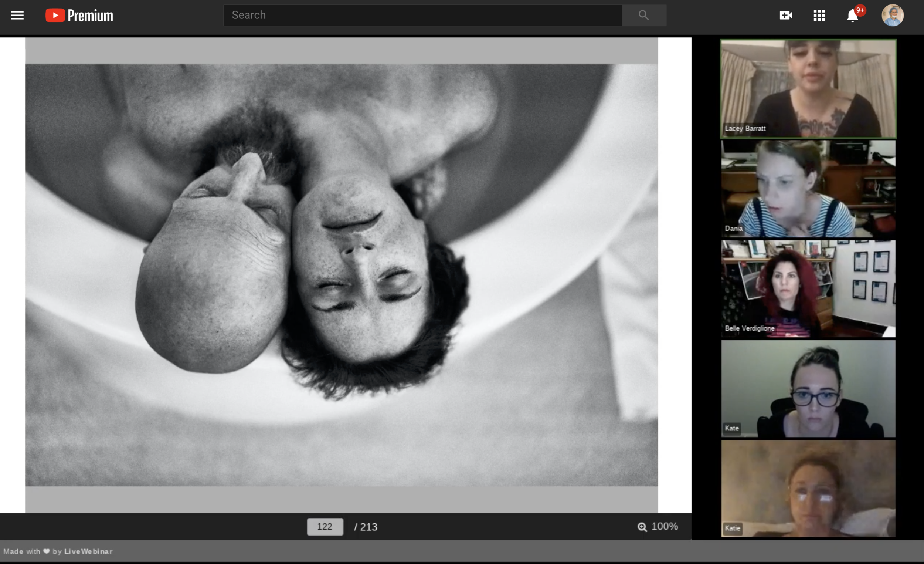Screen dimensions: 924x564
Task: Click the 'Kate' name label
Action: click(732, 428)
